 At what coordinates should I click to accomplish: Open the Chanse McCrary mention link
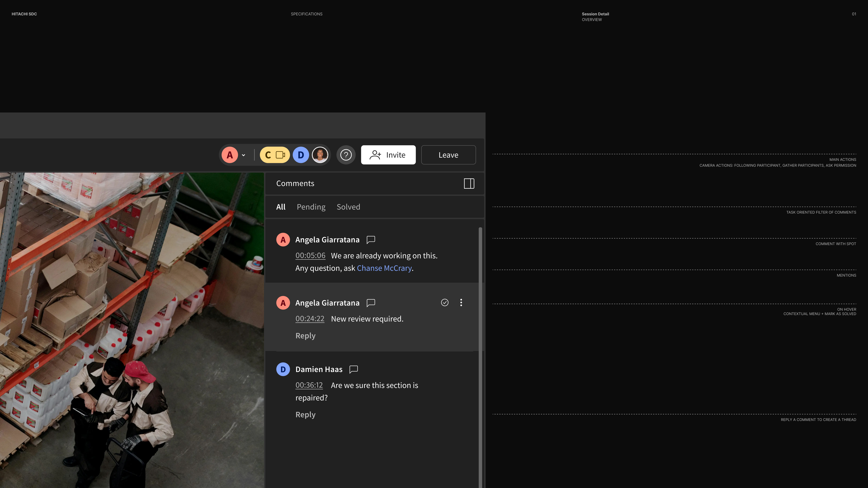tap(384, 268)
